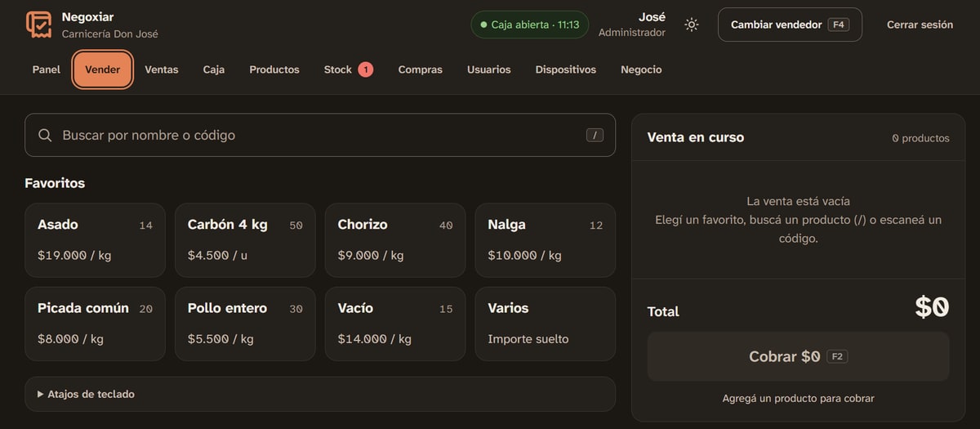The width and height of the screenshot is (980, 429).
Task: Select the Varios importe suelto card
Action: pyautogui.click(x=546, y=324)
